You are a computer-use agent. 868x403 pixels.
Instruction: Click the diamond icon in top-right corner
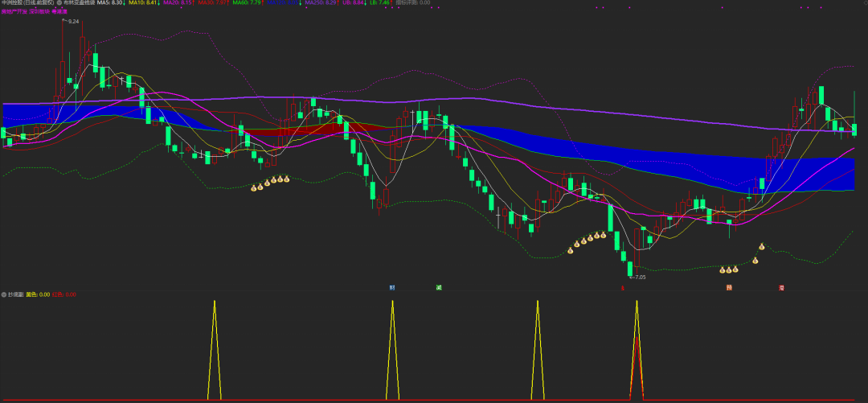[x=861, y=3]
